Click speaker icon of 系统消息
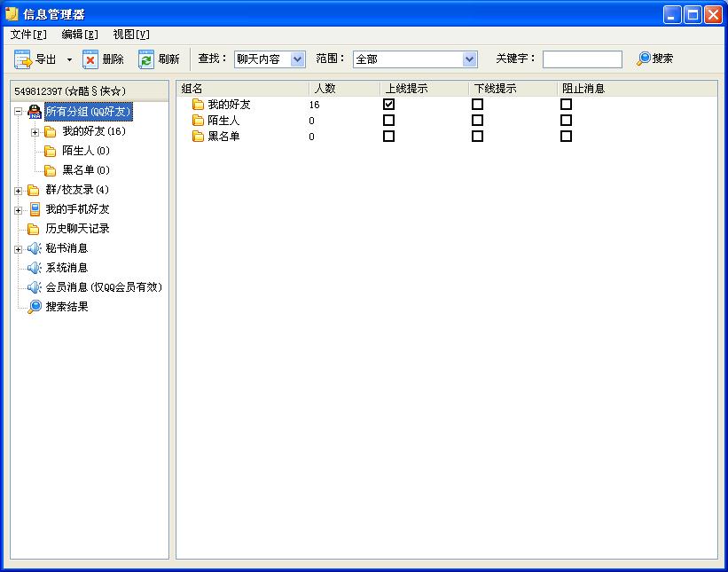The width and height of the screenshot is (728, 572). [x=34, y=268]
